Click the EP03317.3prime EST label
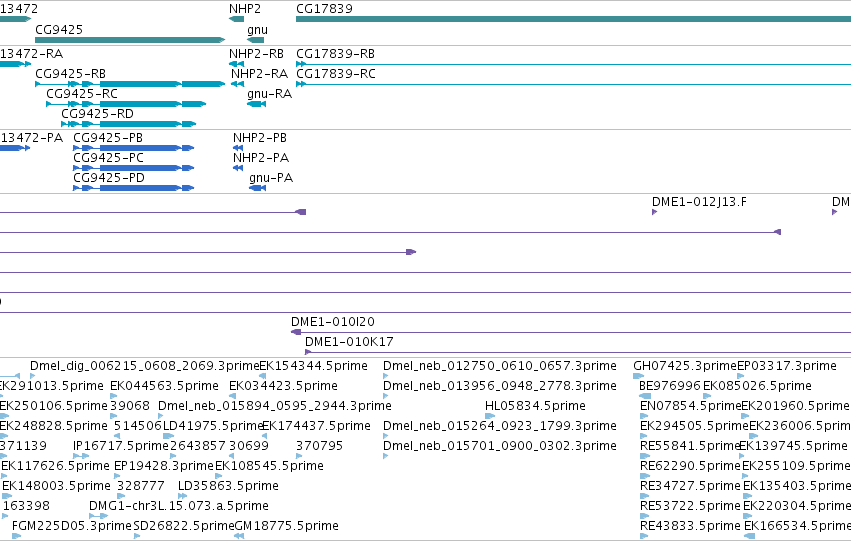This screenshot has width=851, height=541. 787,366
